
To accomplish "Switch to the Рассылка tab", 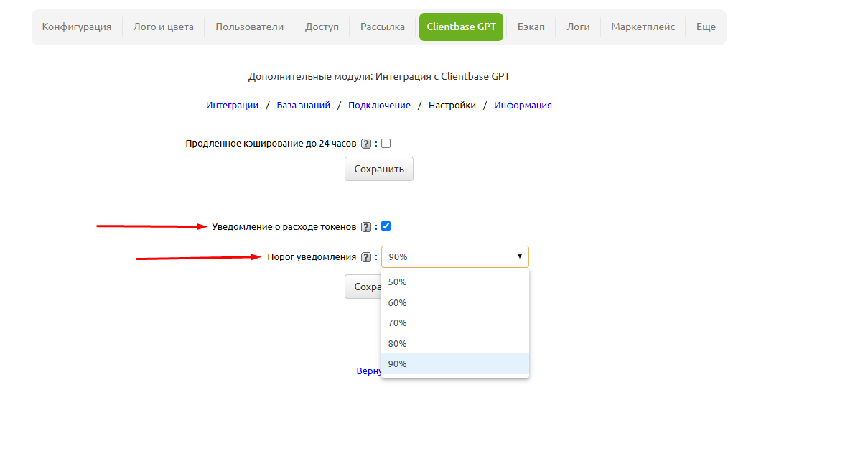I will tap(383, 27).
